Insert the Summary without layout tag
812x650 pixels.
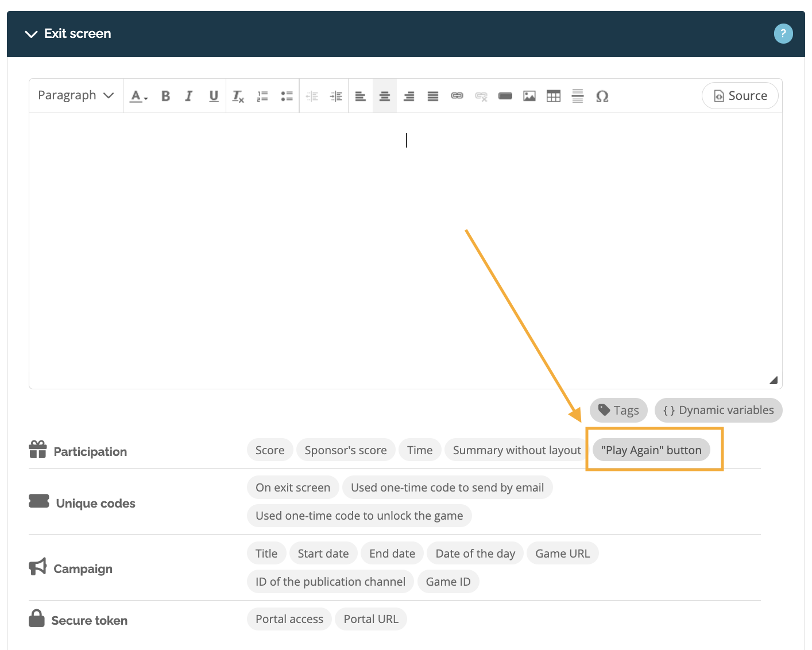point(517,450)
